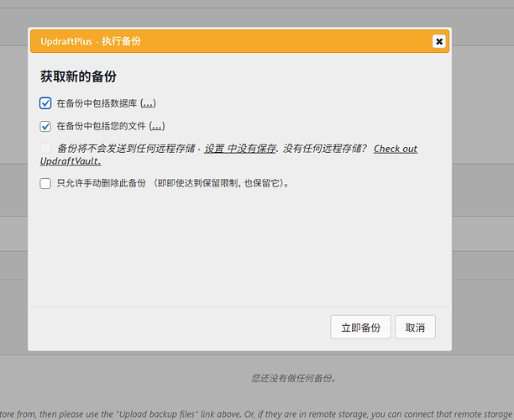Expand files options (...) link

(157, 126)
